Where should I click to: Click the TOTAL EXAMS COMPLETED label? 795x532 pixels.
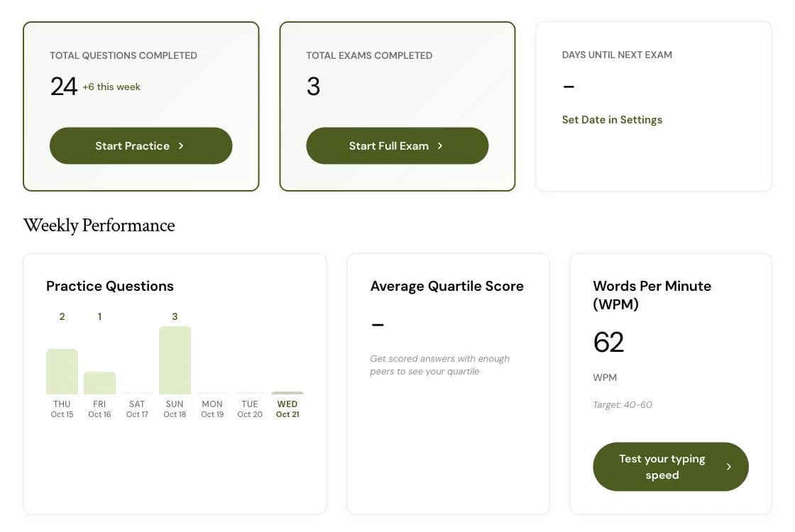(x=369, y=56)
